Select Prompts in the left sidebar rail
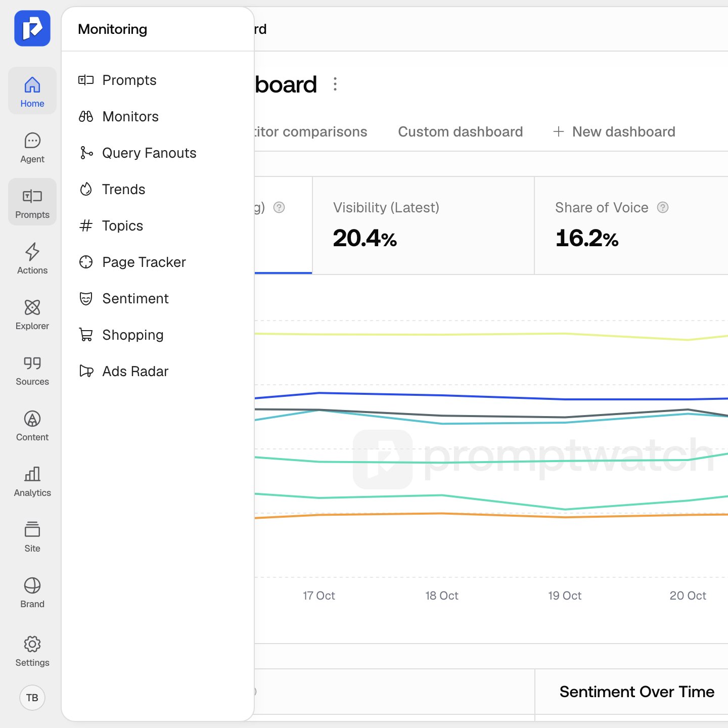 [x=32, y=202]
